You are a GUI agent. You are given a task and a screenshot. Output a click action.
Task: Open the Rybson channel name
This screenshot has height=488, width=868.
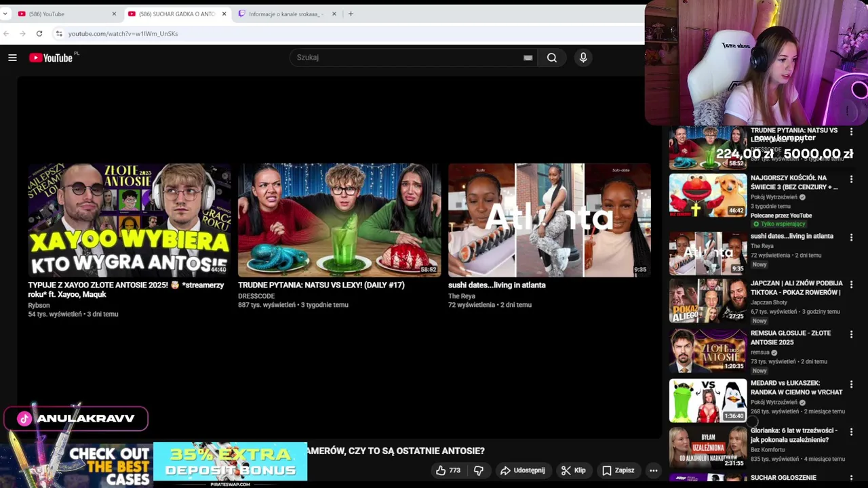[x=39, y=306]
